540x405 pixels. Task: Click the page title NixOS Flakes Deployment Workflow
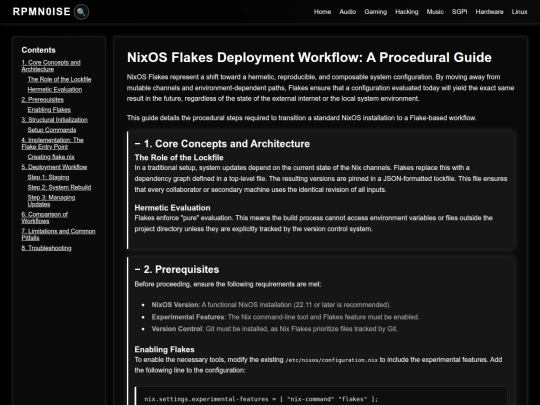pyautogui.click(x=309, y=58)
